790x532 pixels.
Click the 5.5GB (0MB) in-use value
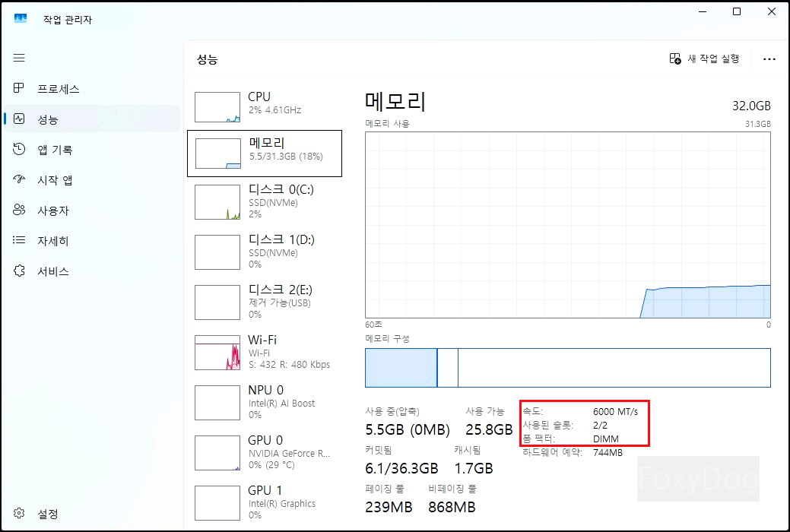(x=408, y=429)
